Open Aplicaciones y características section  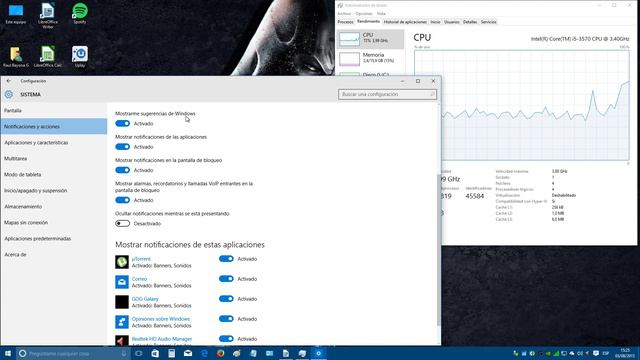tap(54, 142)
